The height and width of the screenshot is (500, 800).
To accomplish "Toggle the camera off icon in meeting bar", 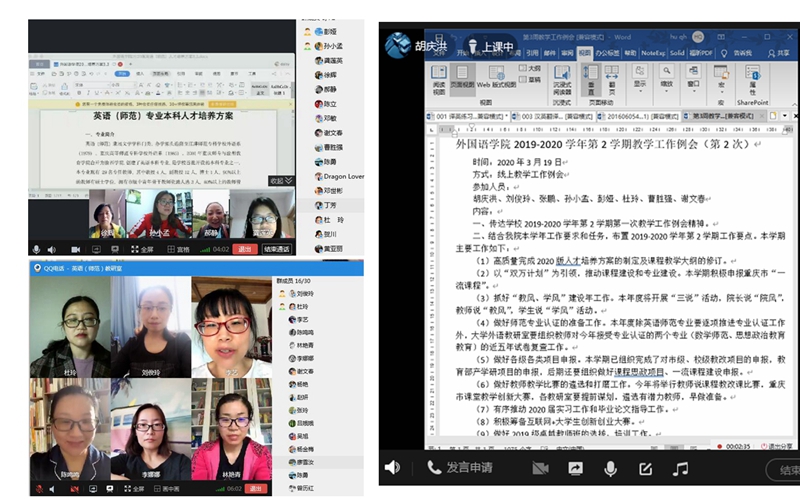I will pyautogui.click(x=541, y=468).
